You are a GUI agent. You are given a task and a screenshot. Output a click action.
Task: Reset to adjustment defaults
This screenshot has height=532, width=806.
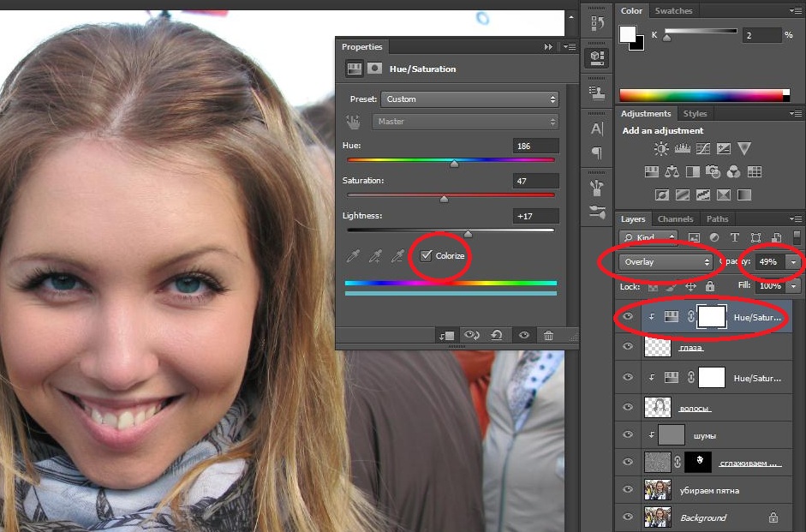click(x=497, y=335)
